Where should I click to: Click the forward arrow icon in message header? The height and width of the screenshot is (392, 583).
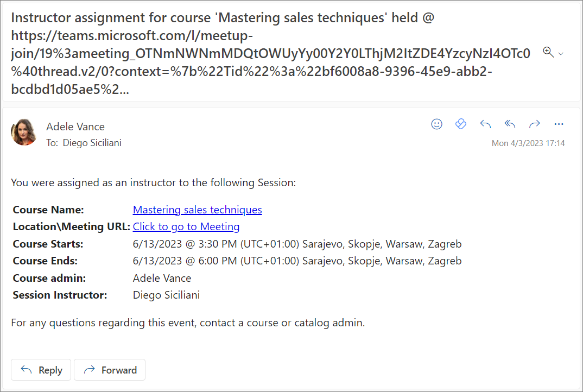click(535, 124)
